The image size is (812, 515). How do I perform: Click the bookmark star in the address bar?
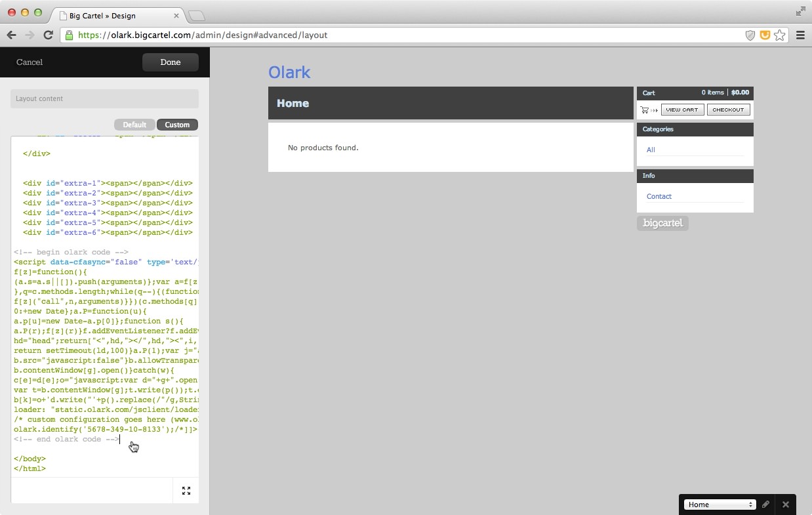[779, 35]
